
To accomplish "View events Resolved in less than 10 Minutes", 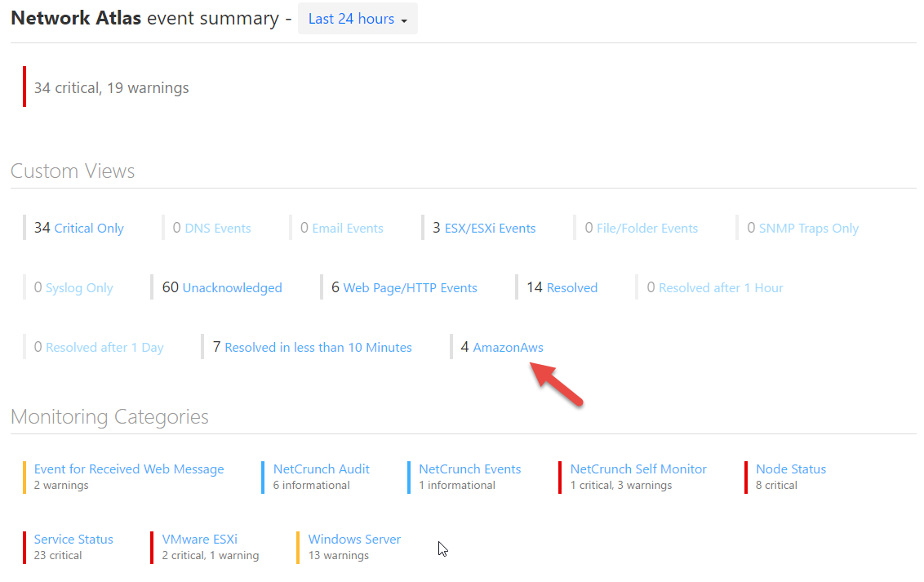I will click(318, 347).
